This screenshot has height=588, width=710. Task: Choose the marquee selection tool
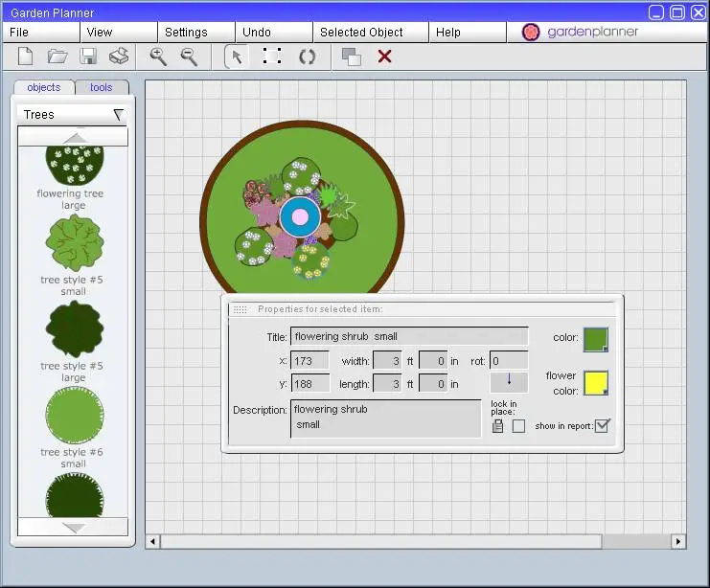tap(272, 57)
